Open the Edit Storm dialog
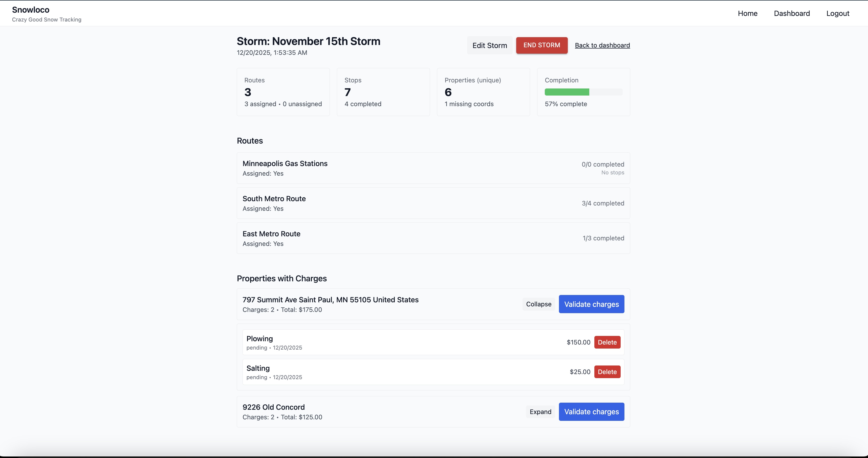Screen dimensions: 868x458 tap(489, 45)
